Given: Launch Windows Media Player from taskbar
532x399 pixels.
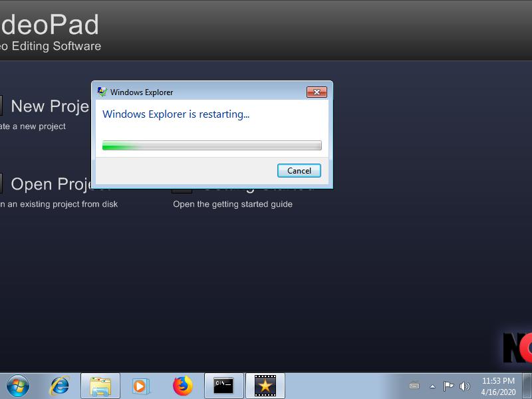Looking at the screenshot, I should pyautogui.click(x=140, y=386).
